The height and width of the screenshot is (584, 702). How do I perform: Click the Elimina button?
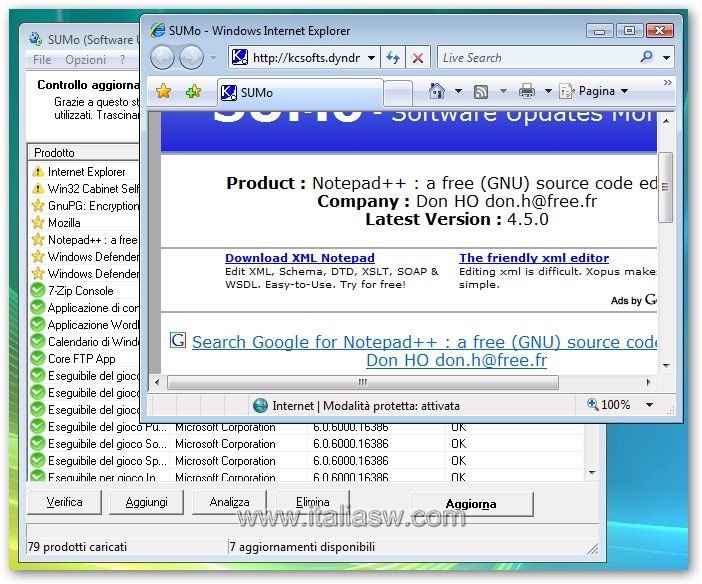click(x=312, y=502)
